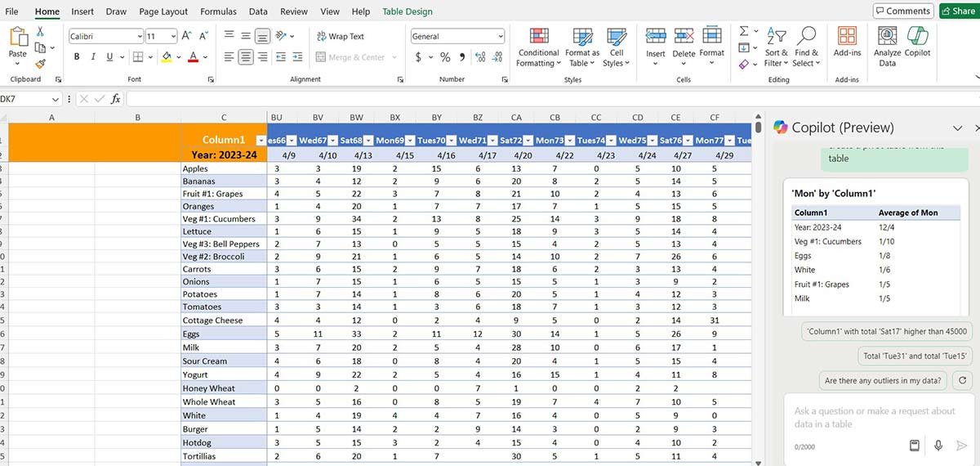Open Analyze Data tool
The image size is (980, 466).
(887, 38)
